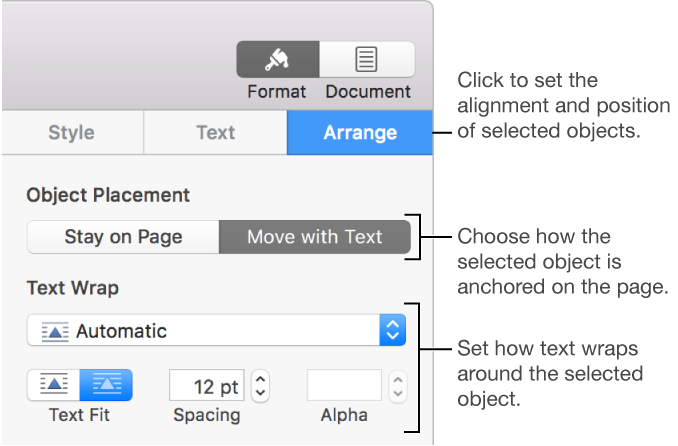Image resolution: width=678 pixels, height=446 pixels.
Task: Open the Format inspector paintbrush button
Action: pos(278,60)
